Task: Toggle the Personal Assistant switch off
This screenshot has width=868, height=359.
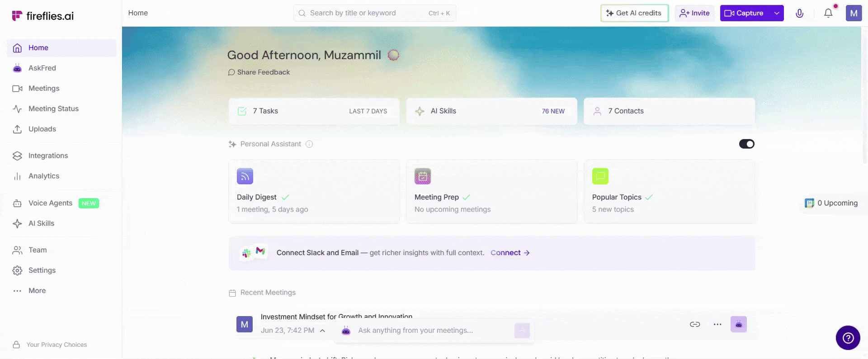Action: pos(747,144)
